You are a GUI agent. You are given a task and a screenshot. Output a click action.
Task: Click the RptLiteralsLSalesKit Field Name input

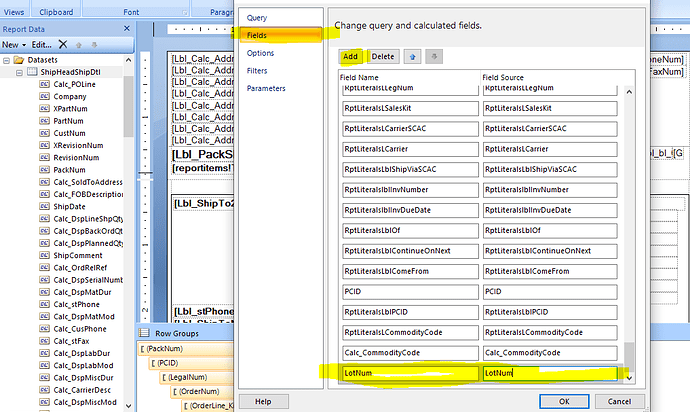[x=410, y=108]
